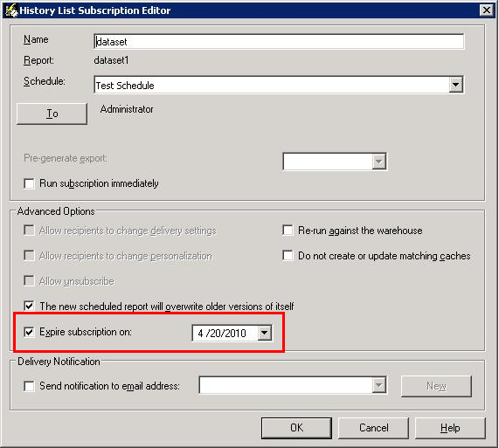
Task: Click the Advanced Options group label
Action: (56, 211)
